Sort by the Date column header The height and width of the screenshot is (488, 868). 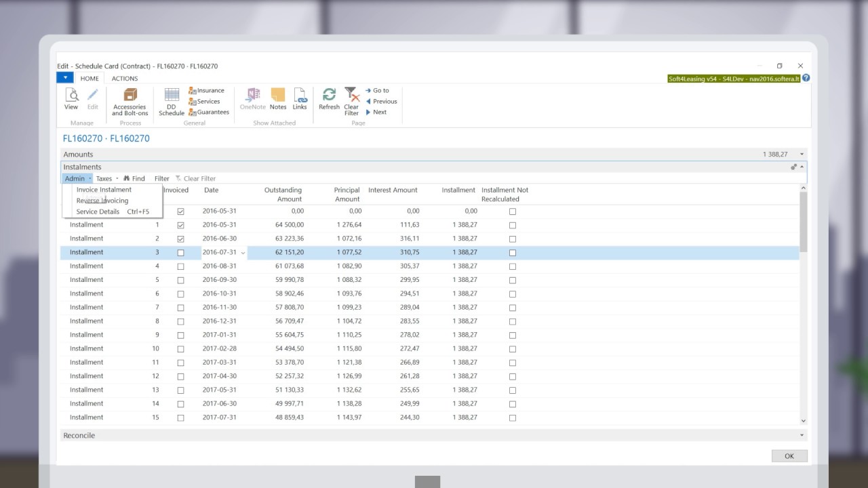pos(212,190)
